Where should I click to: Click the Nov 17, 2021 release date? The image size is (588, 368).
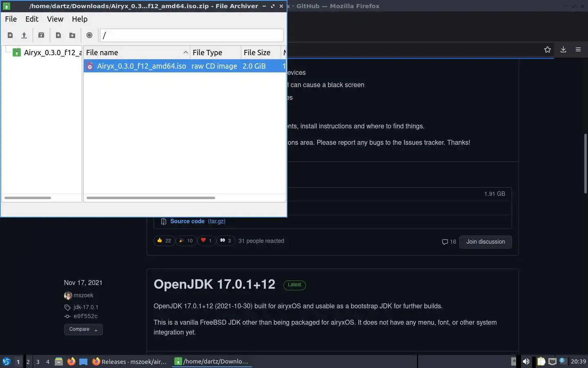(83, 283)
